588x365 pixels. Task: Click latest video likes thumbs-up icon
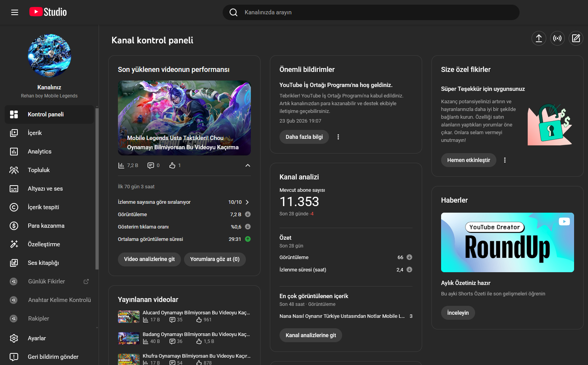point(172,165)
